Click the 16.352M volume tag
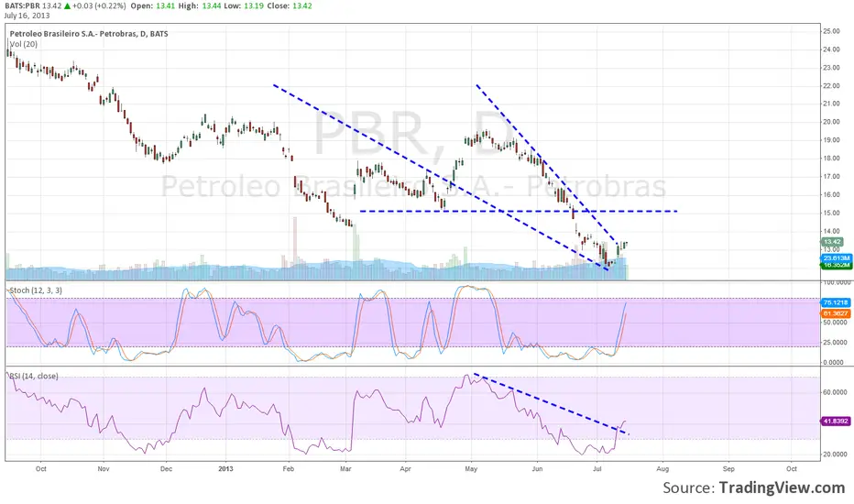 pos(836,265)
